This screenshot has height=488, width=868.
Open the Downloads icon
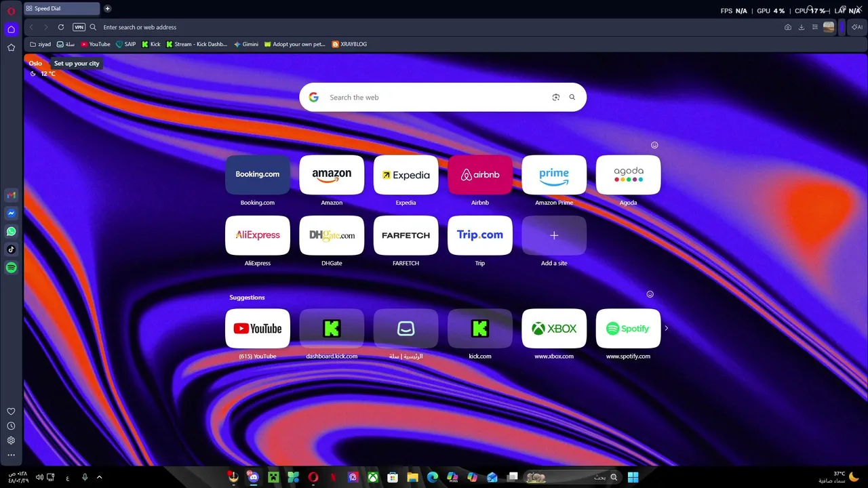tap(801, 27)
